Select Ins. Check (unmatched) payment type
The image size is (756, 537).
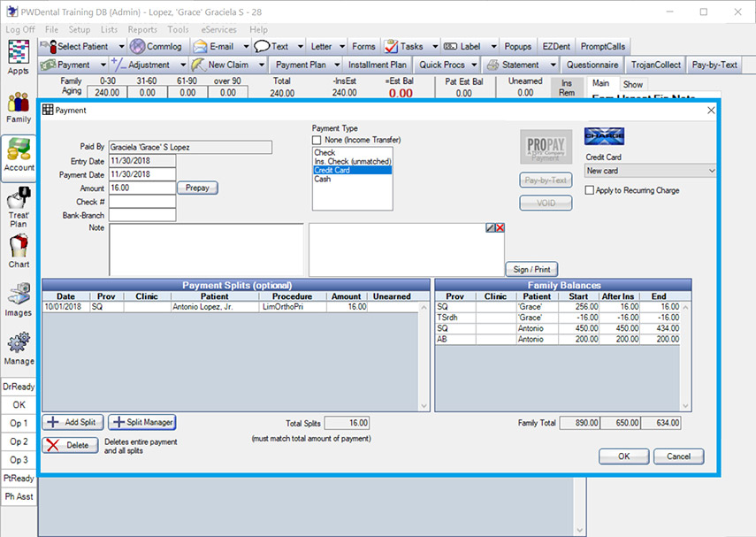pyautogui.click(x=352, y=161)
